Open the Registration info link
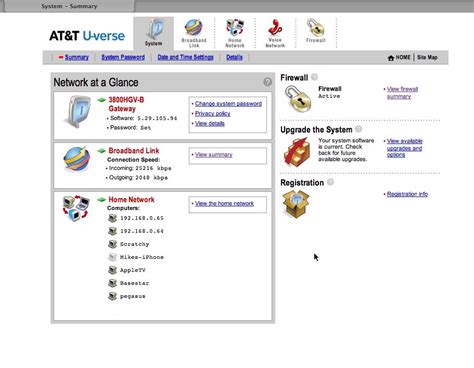The height and width of the screenshot is (368, 474). click(407, 194)
